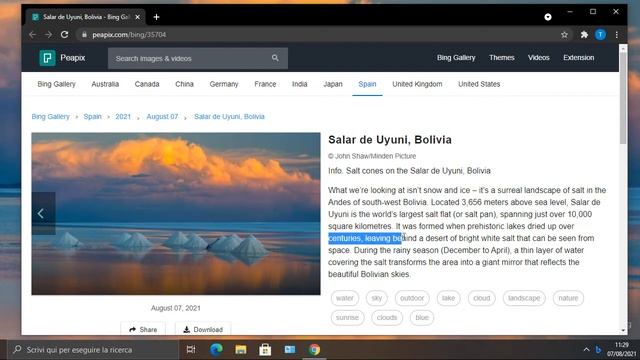Select the China tab
This screenshot has width=640, height=360.
click(x=184, y=84)
